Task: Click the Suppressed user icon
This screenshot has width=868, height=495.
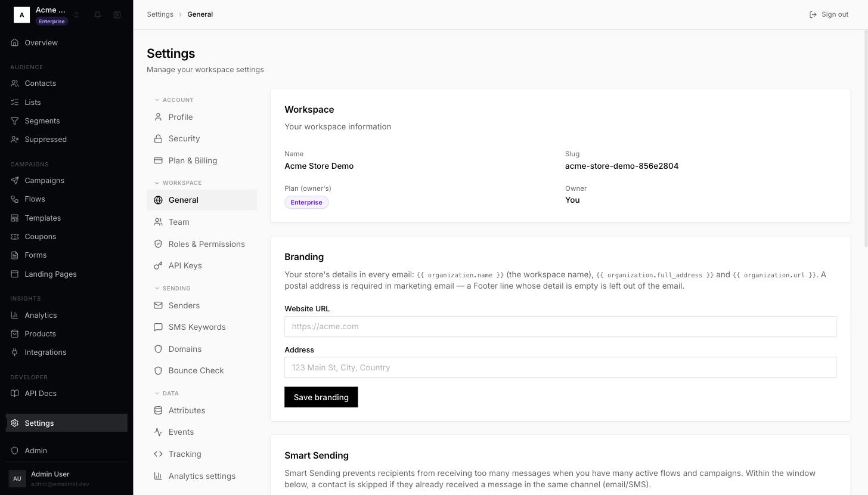Action: (15, 140)
